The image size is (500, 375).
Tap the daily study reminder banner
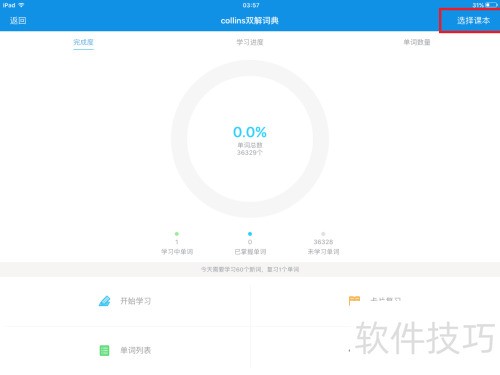tap(250, 269)
